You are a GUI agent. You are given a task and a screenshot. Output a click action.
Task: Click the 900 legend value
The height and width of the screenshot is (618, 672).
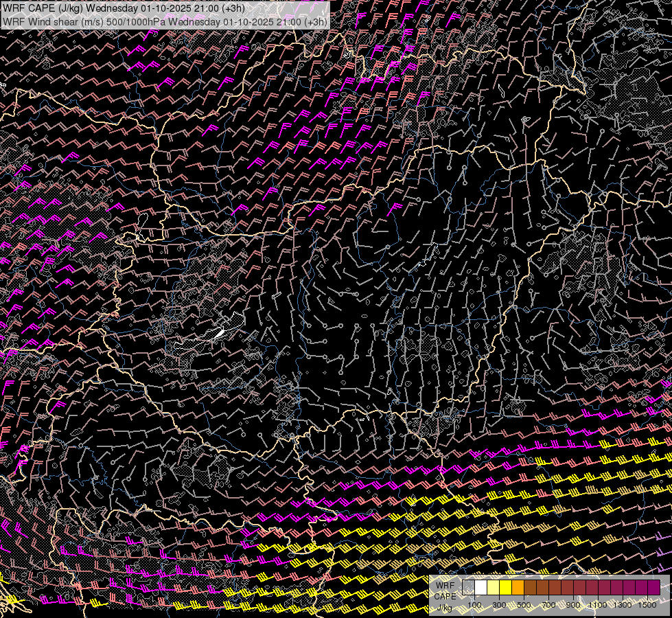tap(573, 605)
